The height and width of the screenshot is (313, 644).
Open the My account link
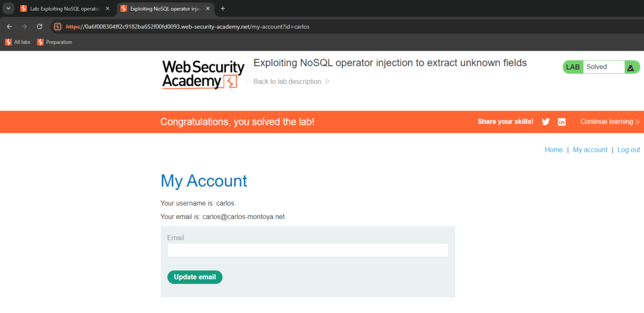(590, 150)
